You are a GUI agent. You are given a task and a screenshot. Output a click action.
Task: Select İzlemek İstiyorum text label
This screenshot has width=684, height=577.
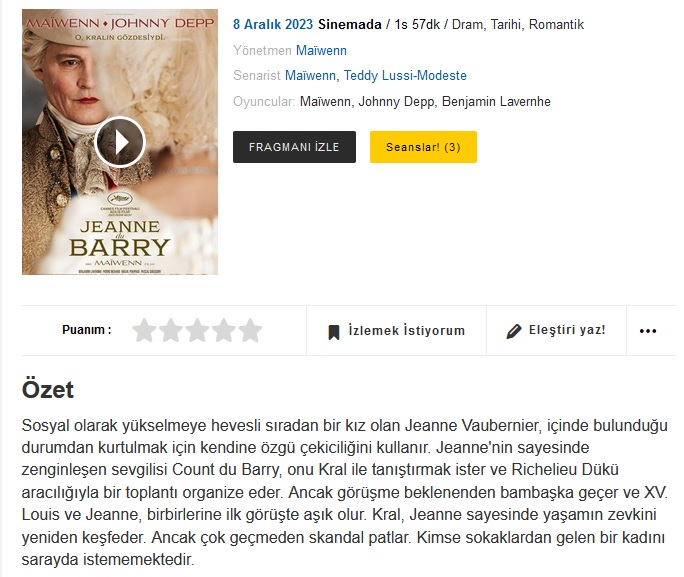point(407,331)
